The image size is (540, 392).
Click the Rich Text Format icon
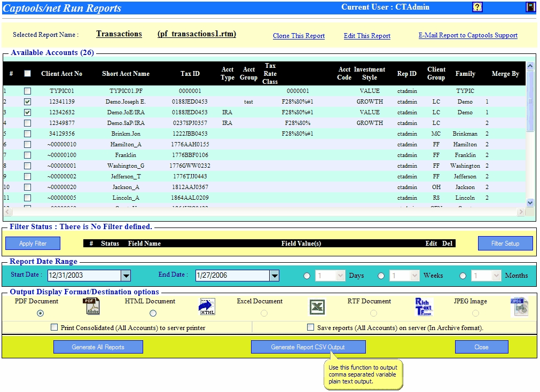(423, 307)
